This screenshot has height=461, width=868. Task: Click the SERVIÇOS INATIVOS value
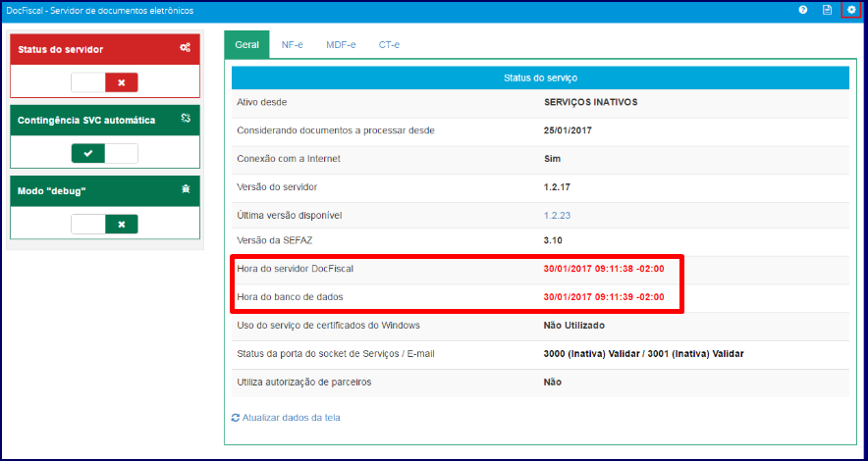click(x=591, y=102)
